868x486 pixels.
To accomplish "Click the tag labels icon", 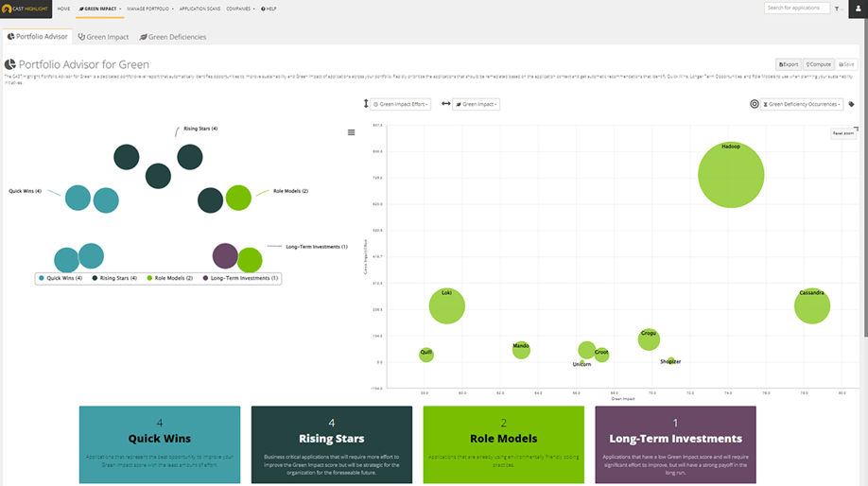I will point(851,104).
